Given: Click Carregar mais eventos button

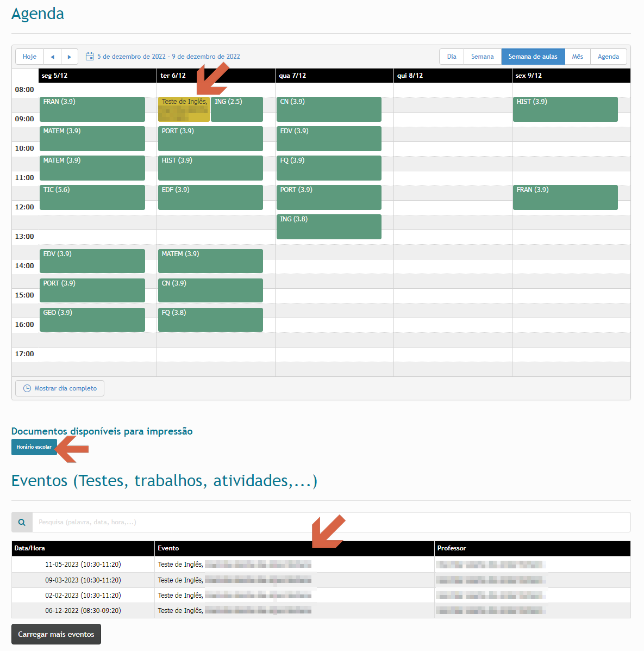Looking at the screenshot, I should pyautogui.click(x=56, y=634).
